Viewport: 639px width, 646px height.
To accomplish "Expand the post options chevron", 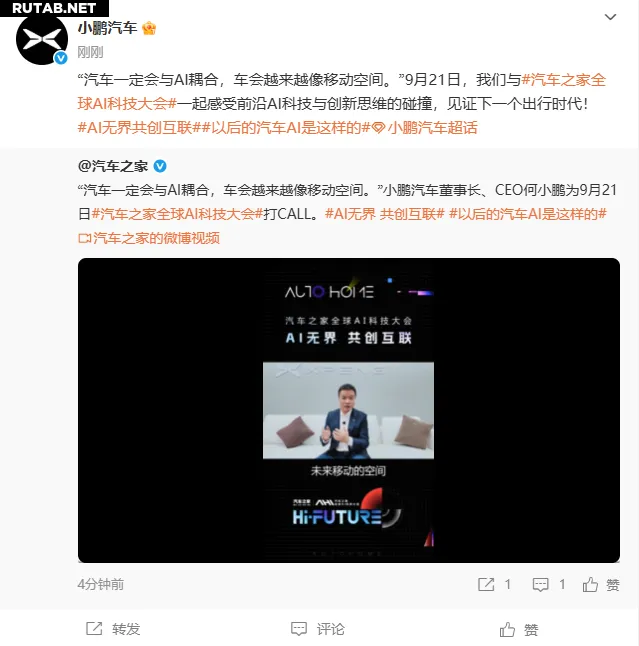I will pyautogui.click(x=610, y=17).
